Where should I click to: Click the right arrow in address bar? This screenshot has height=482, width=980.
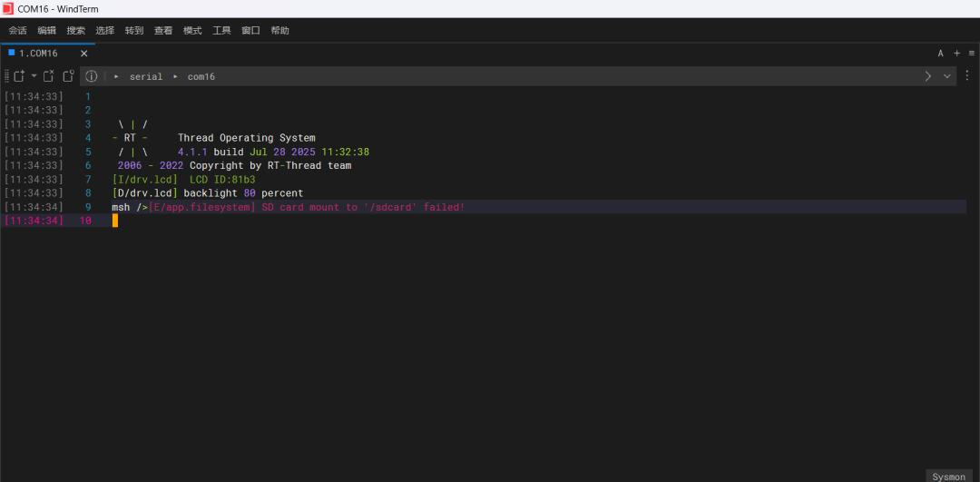pyautogui.click(x=928, y=76)
